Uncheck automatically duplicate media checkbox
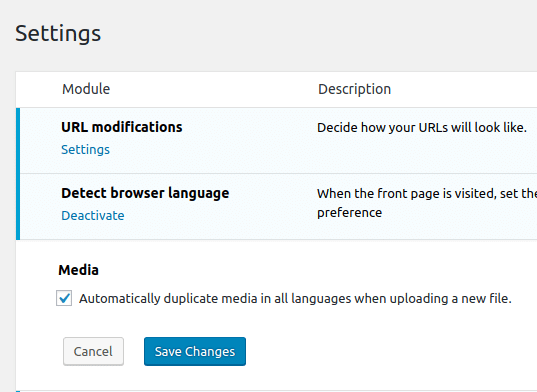This screenshot has height=392, width=537. click(64, 298)
